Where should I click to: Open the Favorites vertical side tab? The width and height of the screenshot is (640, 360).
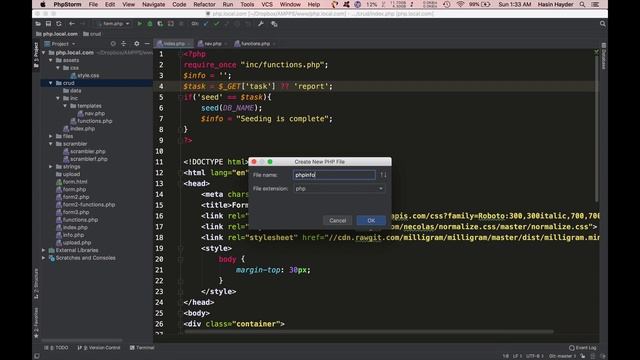point(36,322)
